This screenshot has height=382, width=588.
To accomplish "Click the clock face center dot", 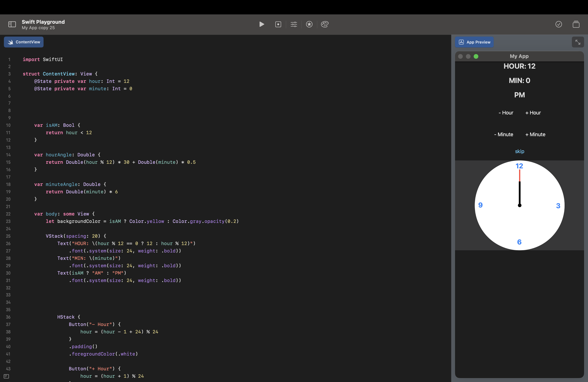I will pos(519,205).
